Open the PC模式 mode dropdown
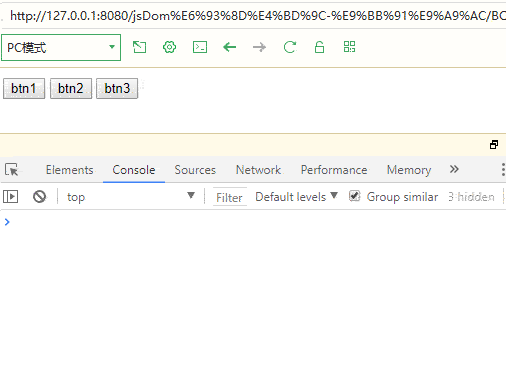The width and height of the screenshot is (506, 386). pos(61,47)
